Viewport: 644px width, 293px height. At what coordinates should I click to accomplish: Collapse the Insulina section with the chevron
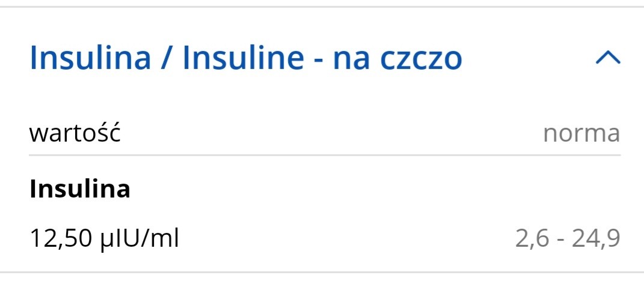[607, 58]
